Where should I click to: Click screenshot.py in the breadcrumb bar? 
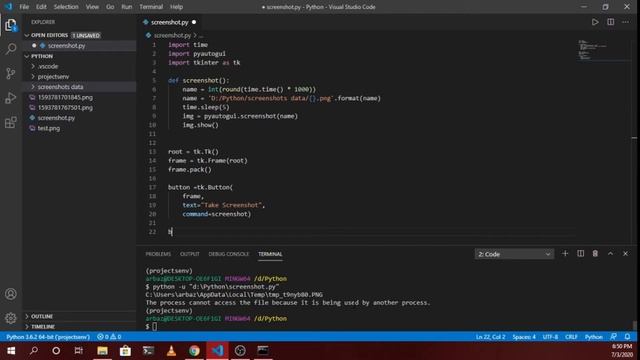[172, 36]
